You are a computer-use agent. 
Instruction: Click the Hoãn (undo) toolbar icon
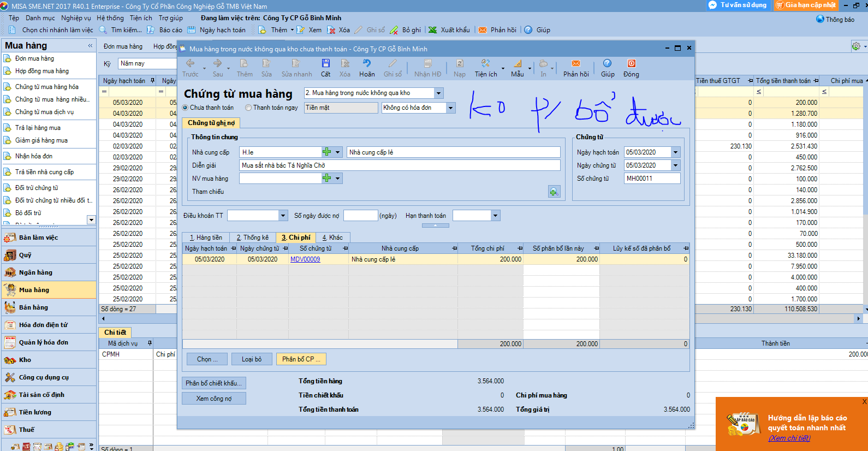(x=367, y=64)
